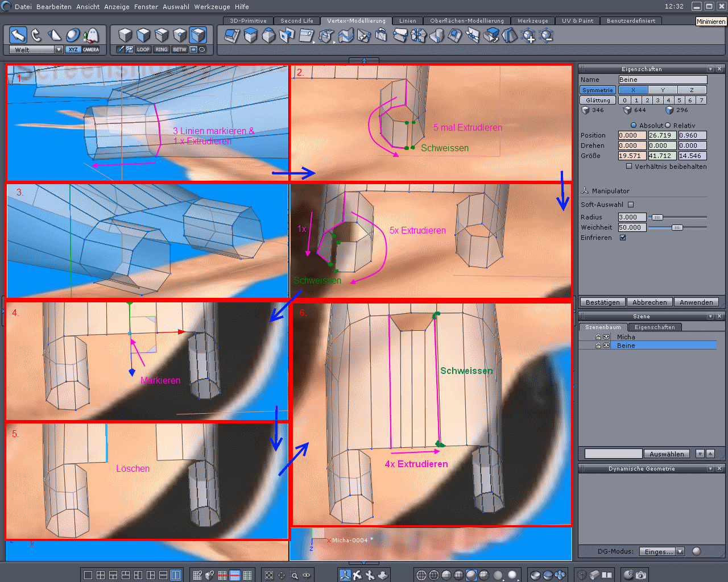Open the Werkzeuge menu
This screenshot has width=728, height=582.
tap(213, 7)
